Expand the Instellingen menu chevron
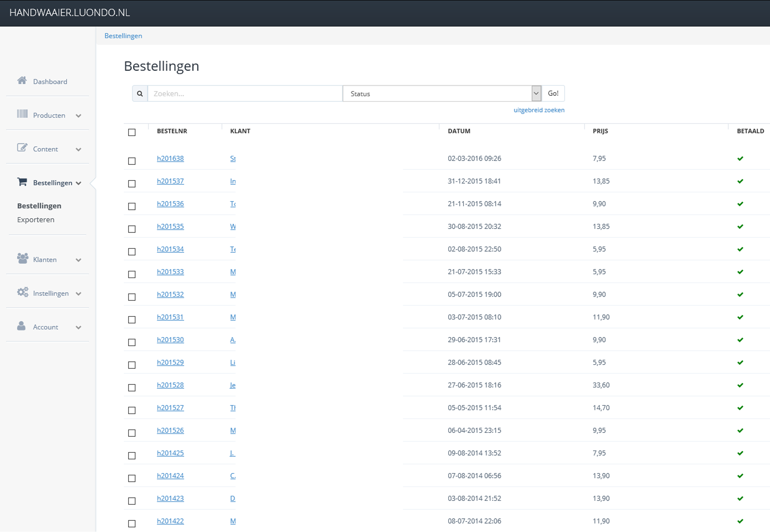 point(78,294)
